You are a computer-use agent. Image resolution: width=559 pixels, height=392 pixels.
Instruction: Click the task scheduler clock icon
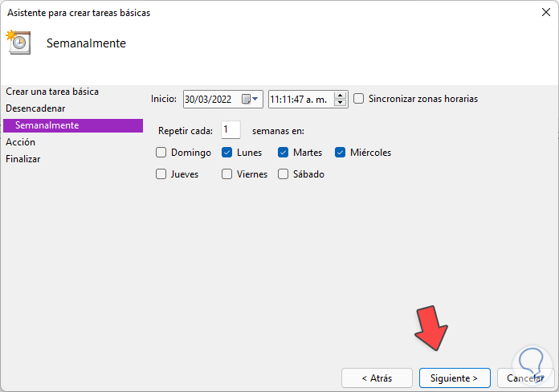pyautogui.click(x=18, y=43)
